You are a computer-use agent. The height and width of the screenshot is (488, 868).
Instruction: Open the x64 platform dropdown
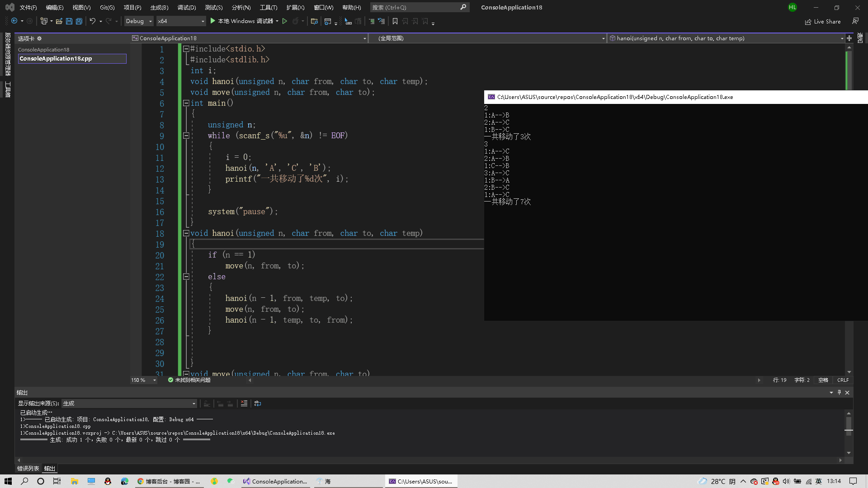coord(203,21)
